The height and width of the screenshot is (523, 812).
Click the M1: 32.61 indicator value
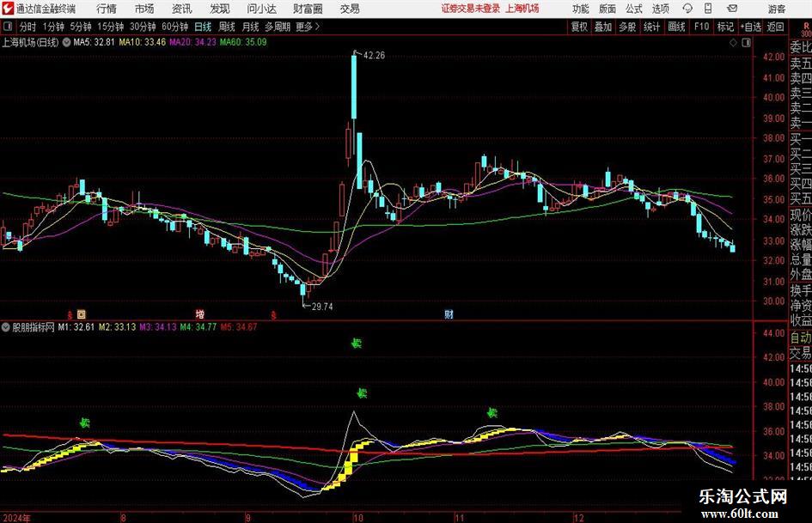76,327
